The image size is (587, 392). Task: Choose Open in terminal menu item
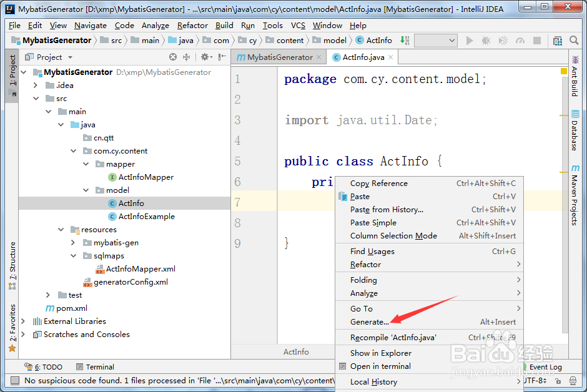[x=429, y=366]
